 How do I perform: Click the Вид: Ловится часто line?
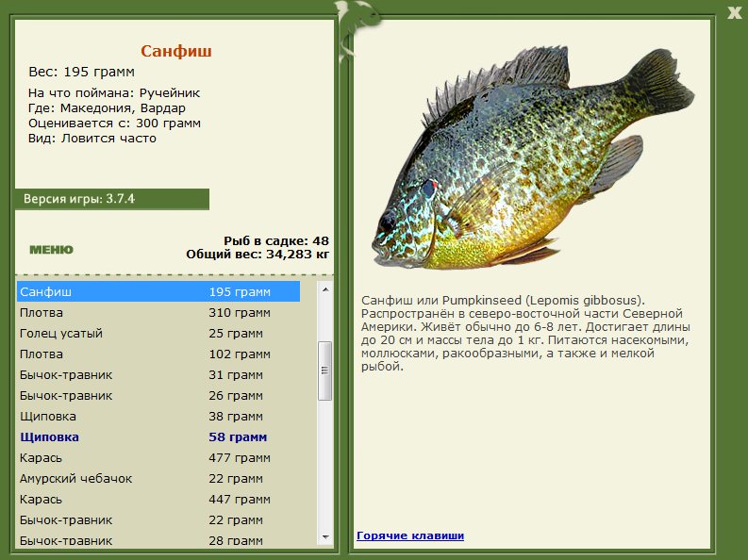[x=92, y=139]
